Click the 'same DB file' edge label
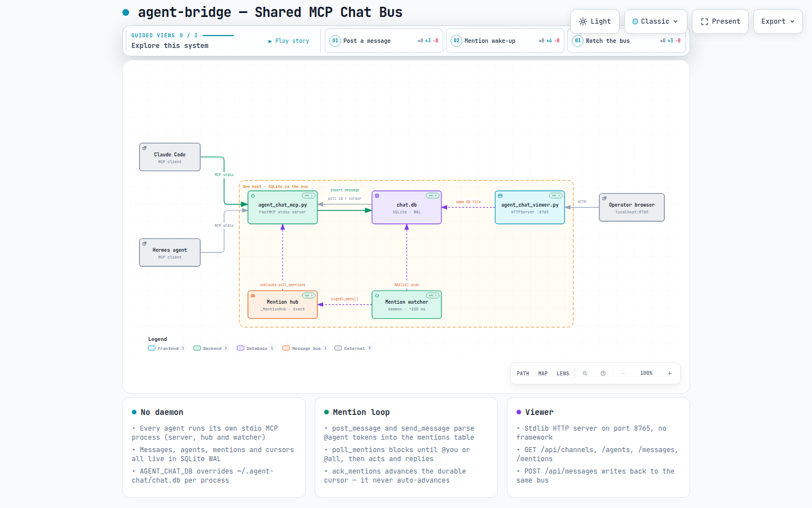 click(468, 202)
